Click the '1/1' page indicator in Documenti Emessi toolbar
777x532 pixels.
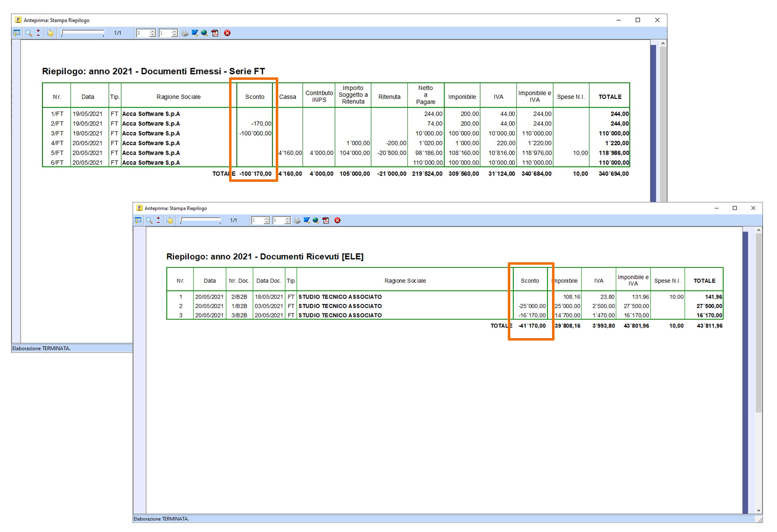pyautogui.click(x=118, y=33)
